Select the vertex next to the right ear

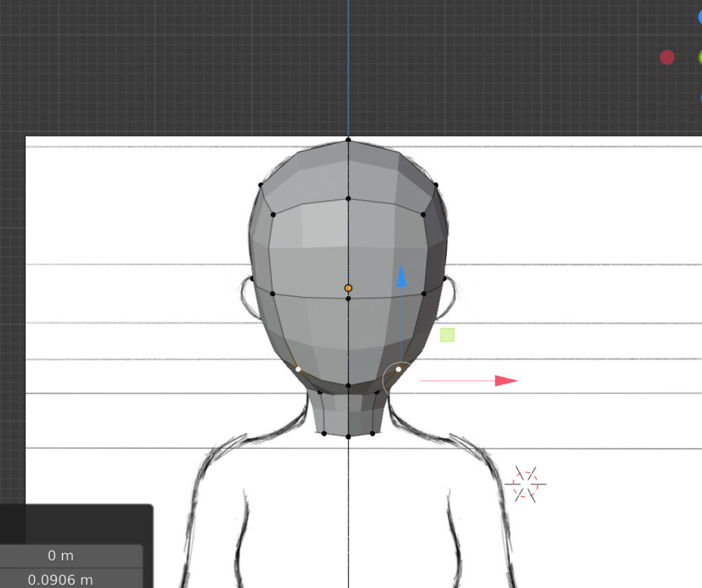[x=445, y=279]
